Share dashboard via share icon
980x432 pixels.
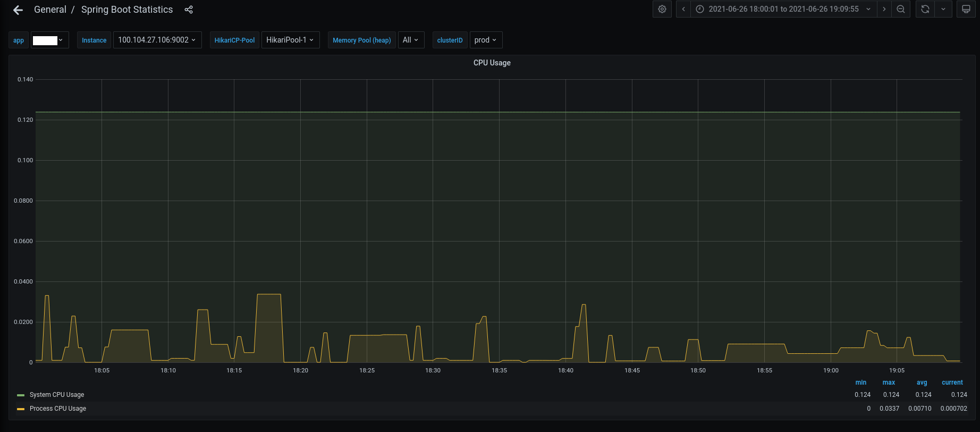[189, 10]
